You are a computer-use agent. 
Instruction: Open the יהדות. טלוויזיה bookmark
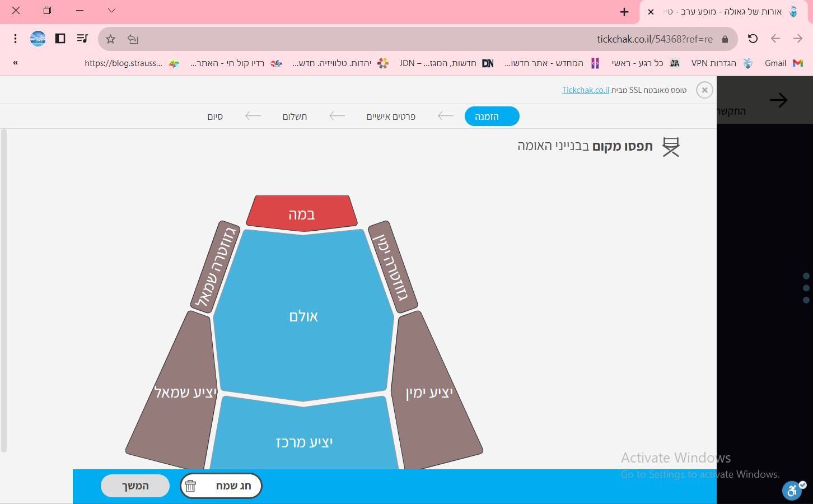[x=340, y=63]
